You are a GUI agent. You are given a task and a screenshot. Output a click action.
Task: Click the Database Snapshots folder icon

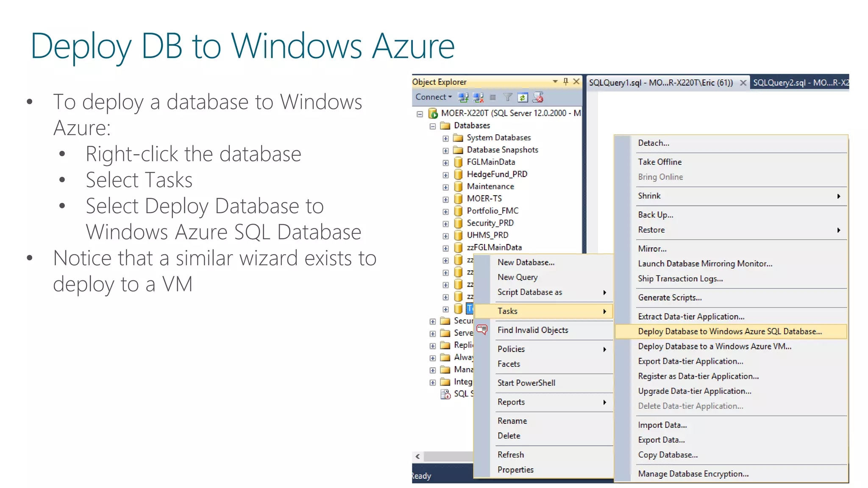tap(458, 150)
